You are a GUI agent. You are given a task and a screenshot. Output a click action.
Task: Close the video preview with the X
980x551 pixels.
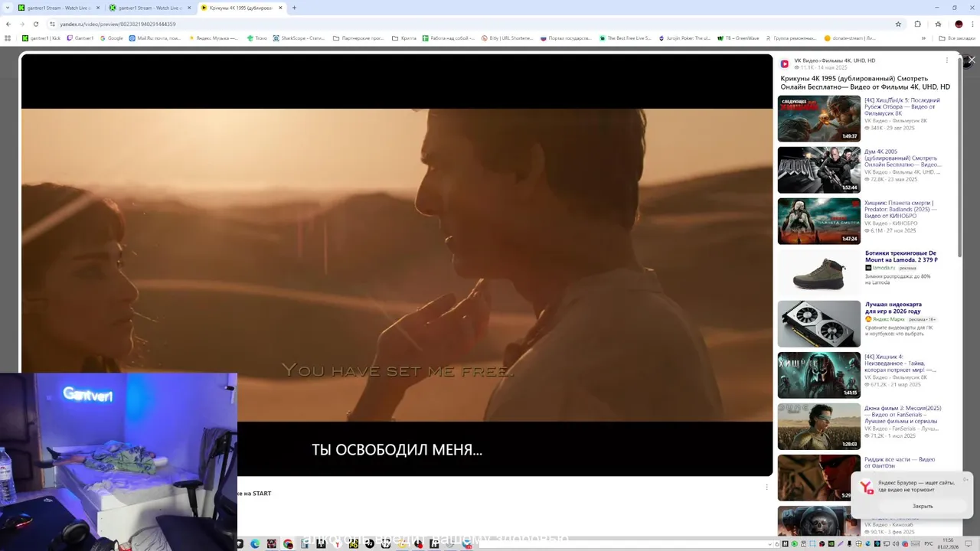972,60
